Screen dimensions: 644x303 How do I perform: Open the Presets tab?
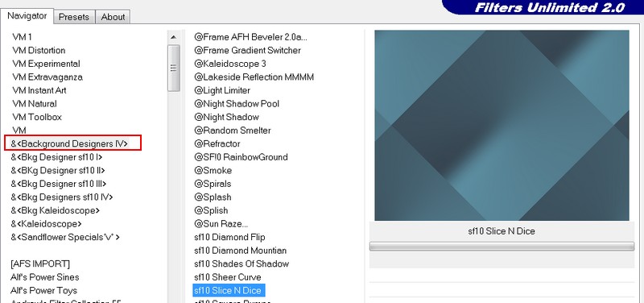pos(74,17)
